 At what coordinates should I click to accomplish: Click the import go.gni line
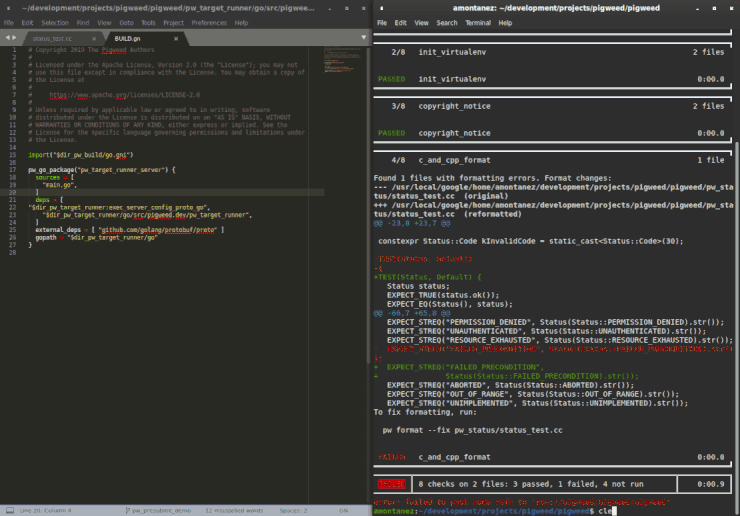coord(81,155)
